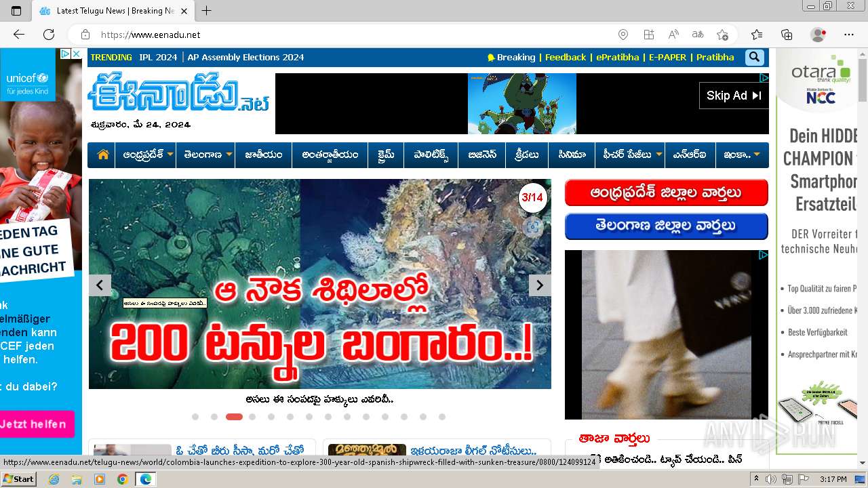The image size is (868, 488).
Task: Go back to the previous page
Action: [x=18, y=35]
